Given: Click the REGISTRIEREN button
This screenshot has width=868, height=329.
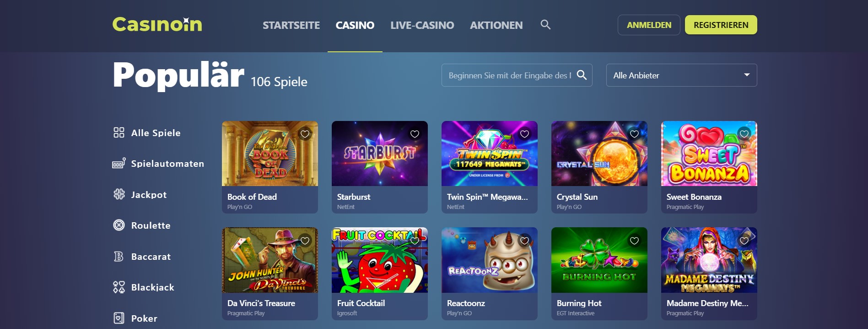Looking at the screenshot, I should click(x=721, y=25).
